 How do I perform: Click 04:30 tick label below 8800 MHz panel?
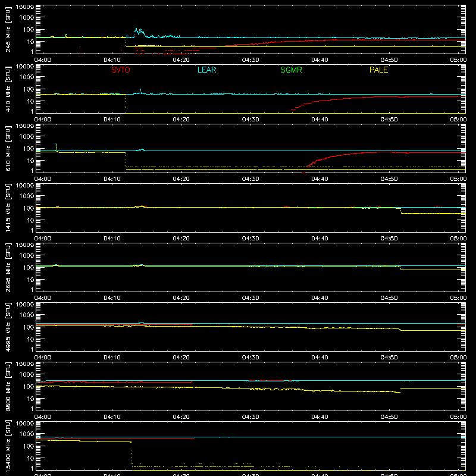coord(250,417)
